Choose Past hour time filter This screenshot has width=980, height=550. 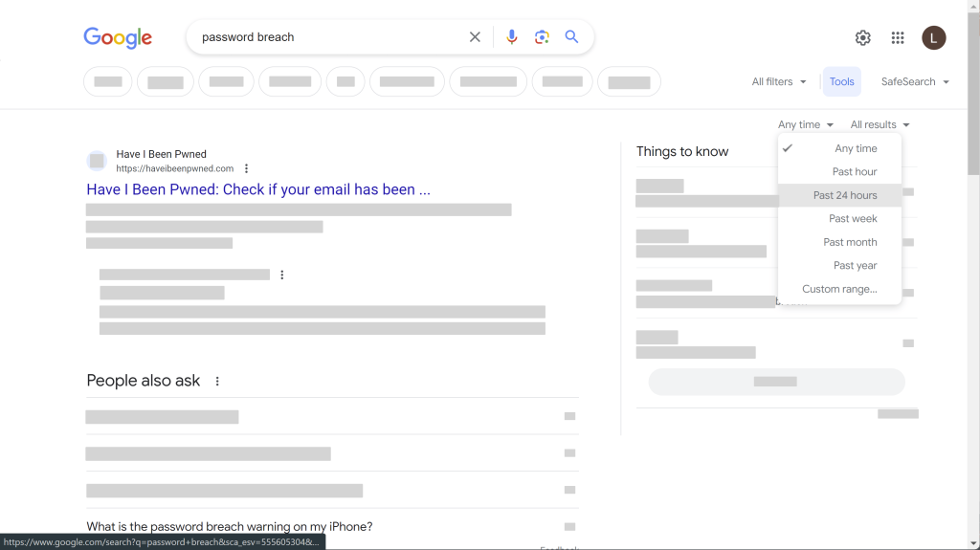[x=839, y=172]
